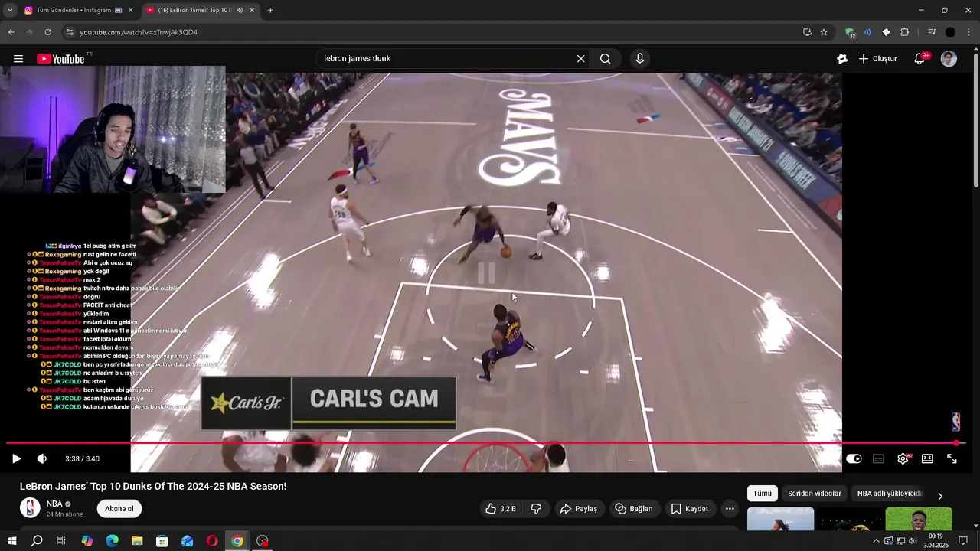Toggle subtitles in the video player

click(x=878, y=458)
